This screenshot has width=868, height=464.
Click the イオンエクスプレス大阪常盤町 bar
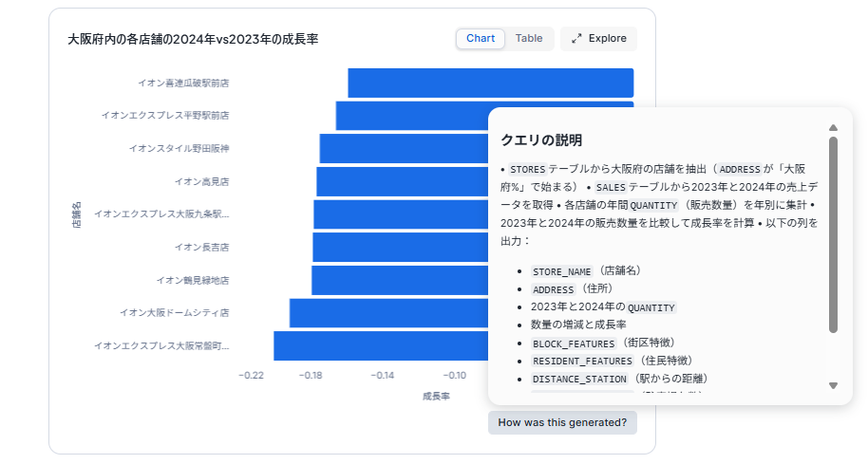click(380, 345)
